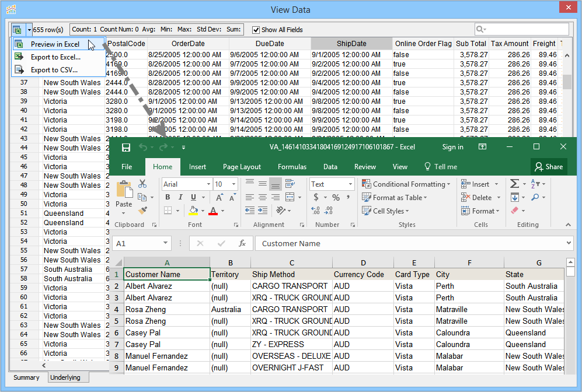
Task: Click the Share button in Excel
Action: [549, 167]
